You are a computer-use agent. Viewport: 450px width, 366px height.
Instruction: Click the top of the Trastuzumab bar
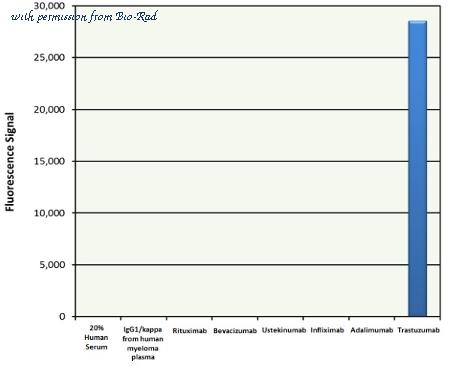pyautogui.click(x=417, y=22)
